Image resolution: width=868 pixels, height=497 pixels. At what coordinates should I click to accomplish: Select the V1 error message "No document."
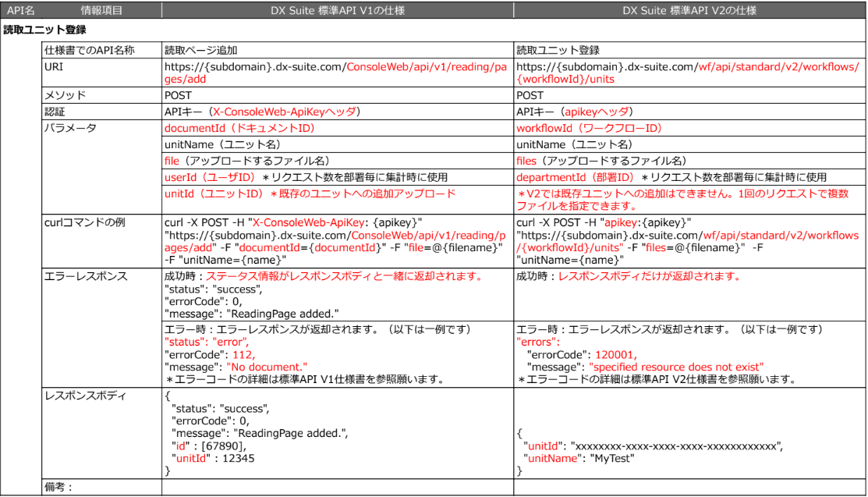tap(267, 367)
